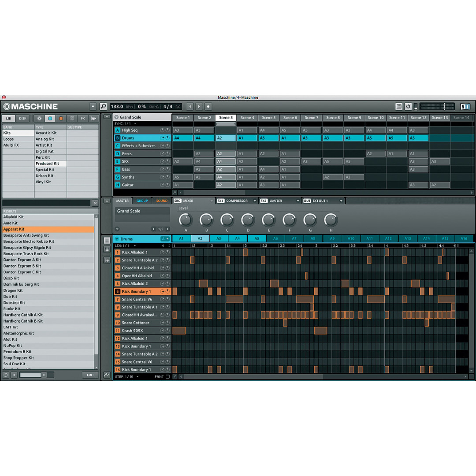Viewport: 476px width, 476px height.
Task: Toggle sound slot 6 Kick Boundary number
Action: [118, 291]
